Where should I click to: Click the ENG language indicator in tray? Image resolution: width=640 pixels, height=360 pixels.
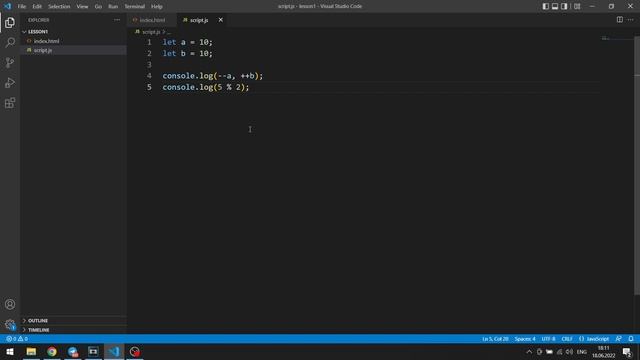582,352
